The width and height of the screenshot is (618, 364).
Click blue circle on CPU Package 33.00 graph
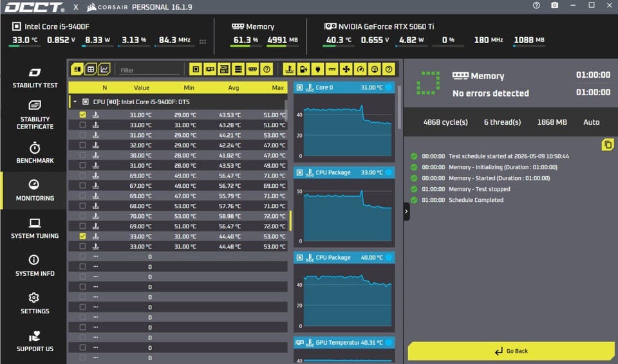(389, 172)
